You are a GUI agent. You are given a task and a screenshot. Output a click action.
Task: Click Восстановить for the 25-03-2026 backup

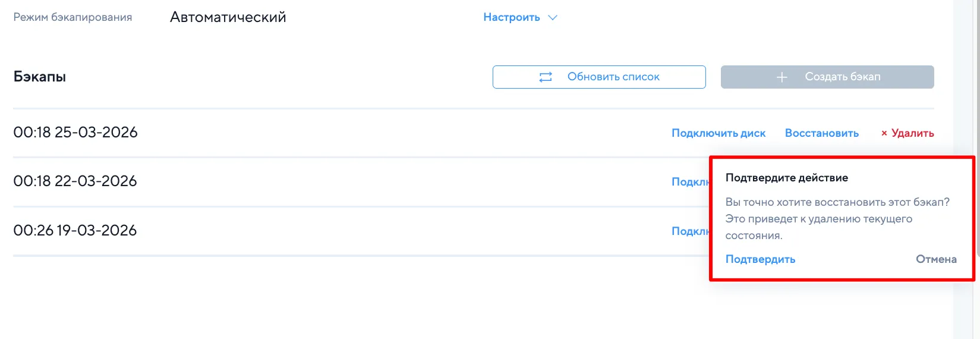coord(821,133)
